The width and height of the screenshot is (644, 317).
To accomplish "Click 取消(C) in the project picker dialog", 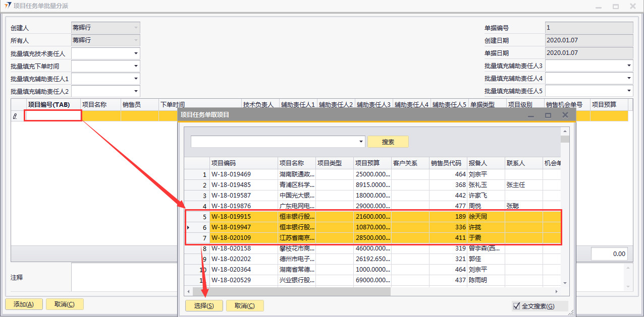I will [x=245, y=305].
